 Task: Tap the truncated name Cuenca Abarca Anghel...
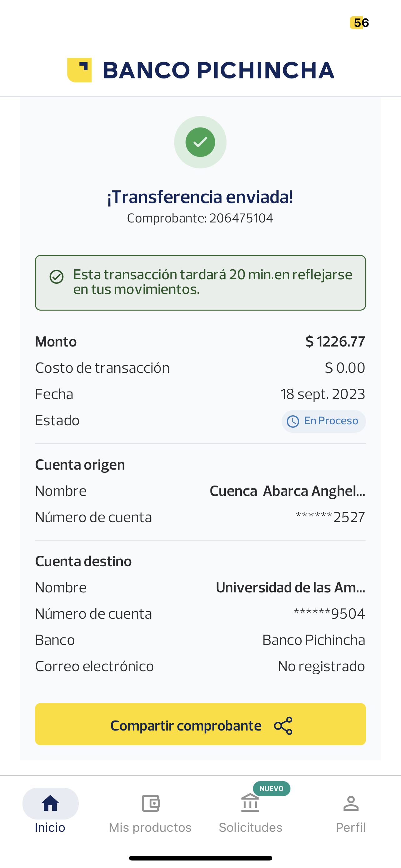click(x=287, y=491)
